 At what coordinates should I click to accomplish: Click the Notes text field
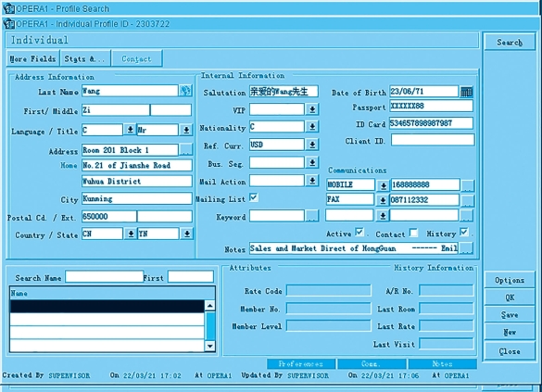click(x=354, y=248)
